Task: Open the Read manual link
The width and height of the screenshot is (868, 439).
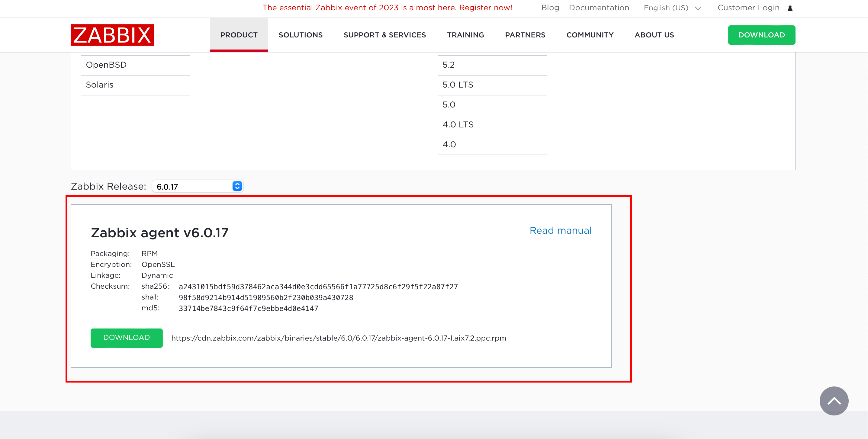Action: [560, 230]
